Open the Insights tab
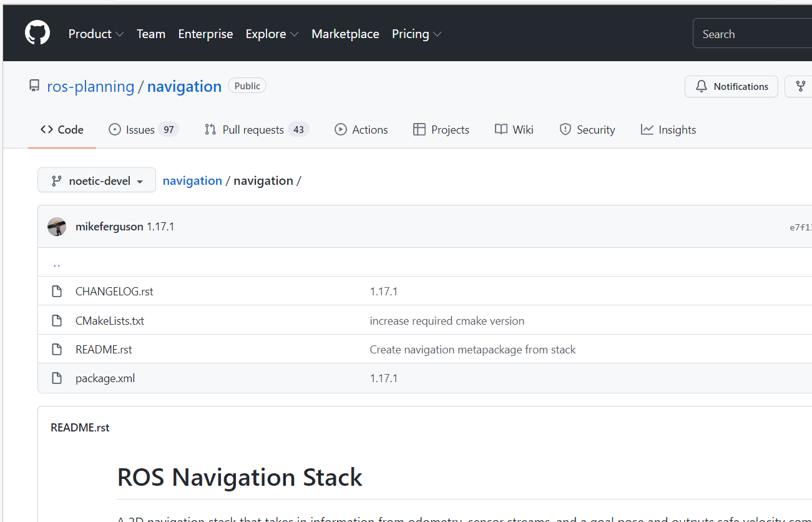812x522 pixels. pyautogui.click(x=668, y=130)
